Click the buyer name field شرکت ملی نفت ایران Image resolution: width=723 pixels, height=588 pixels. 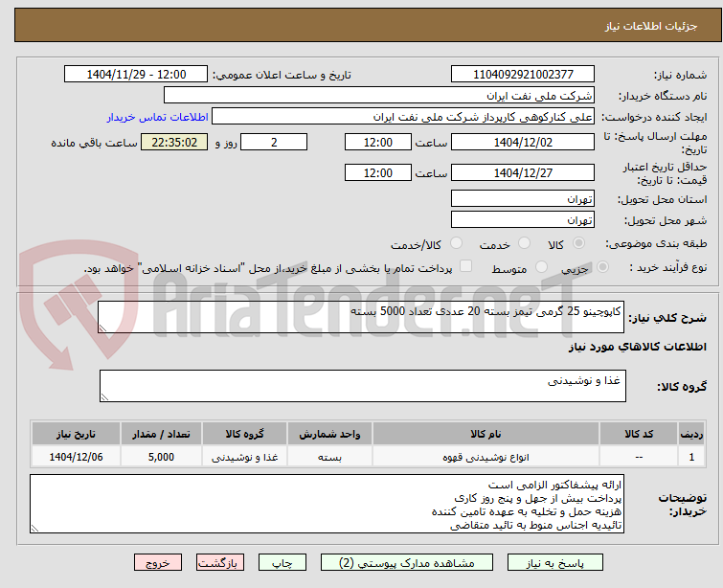click(379, 96)
